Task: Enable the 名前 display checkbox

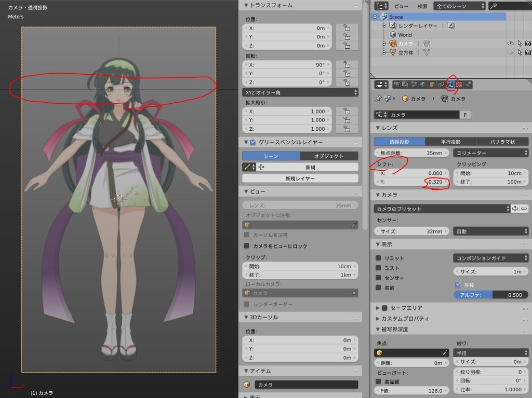Action: point(378,287)
